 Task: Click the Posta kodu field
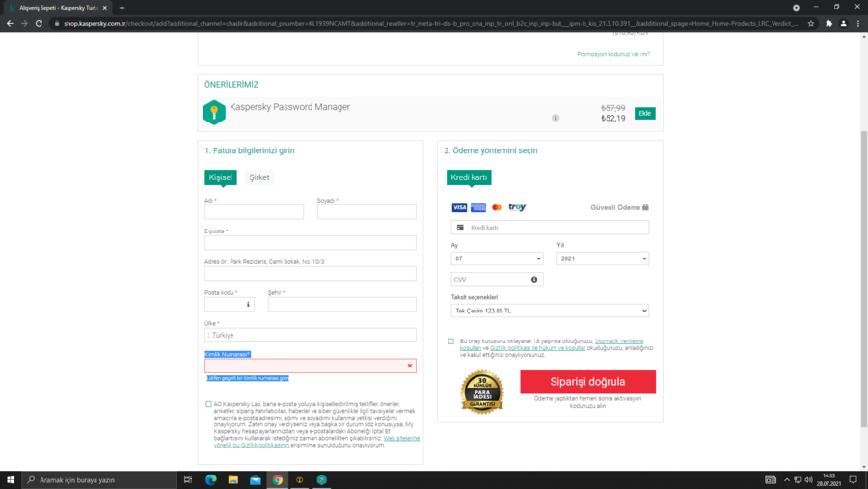(230, 304)
